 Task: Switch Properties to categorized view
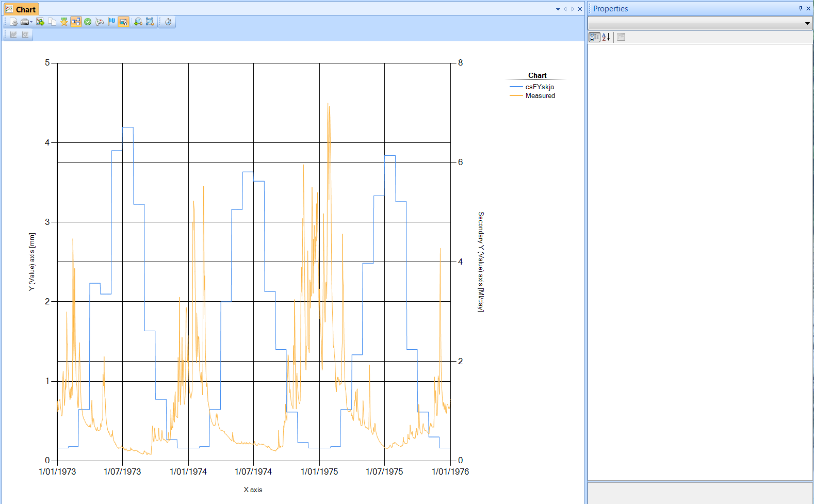pyautogui.click(x=594, y=37)
